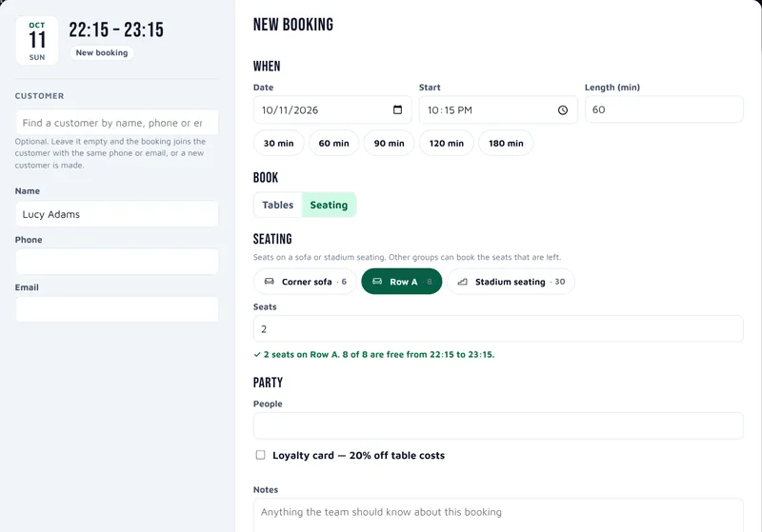This screenshot has width=762, height=532.
Task: Apply the 180 min length preset
Action: click(x=506, y=143)
